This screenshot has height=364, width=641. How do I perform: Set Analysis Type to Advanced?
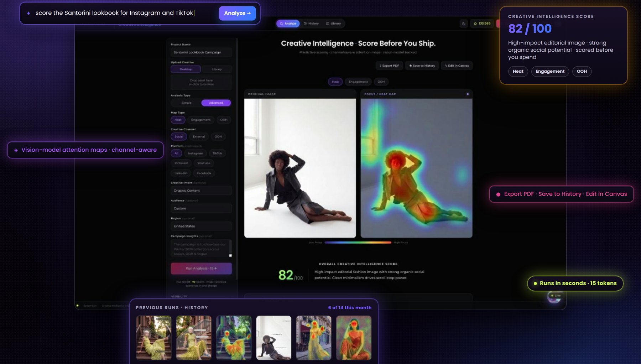(216, 103)
